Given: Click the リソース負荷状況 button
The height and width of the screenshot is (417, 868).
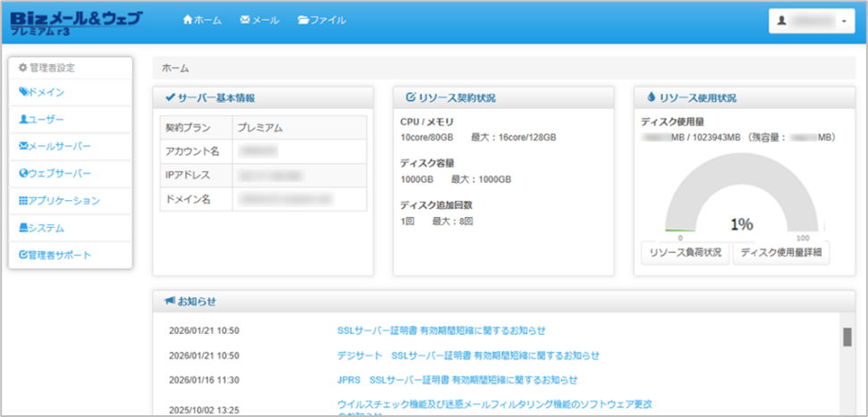Looking at the screenshot, I should point(685,253).
